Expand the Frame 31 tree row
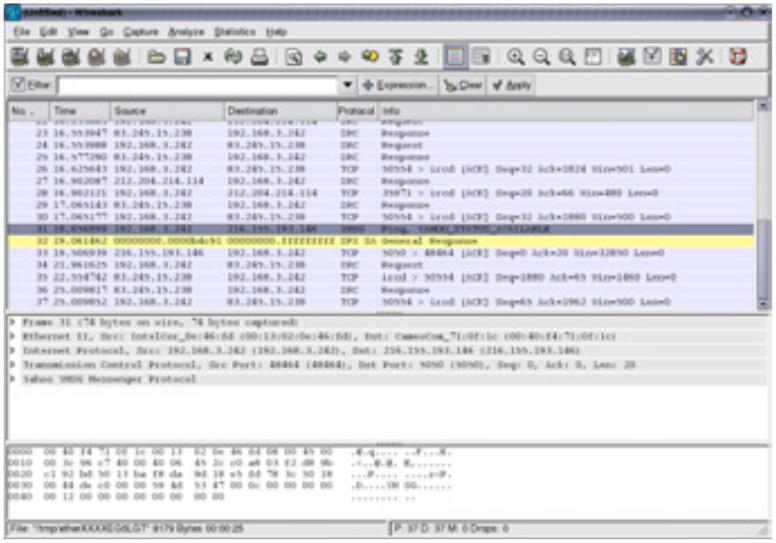The image size is (776, 543). coord(13,323)
